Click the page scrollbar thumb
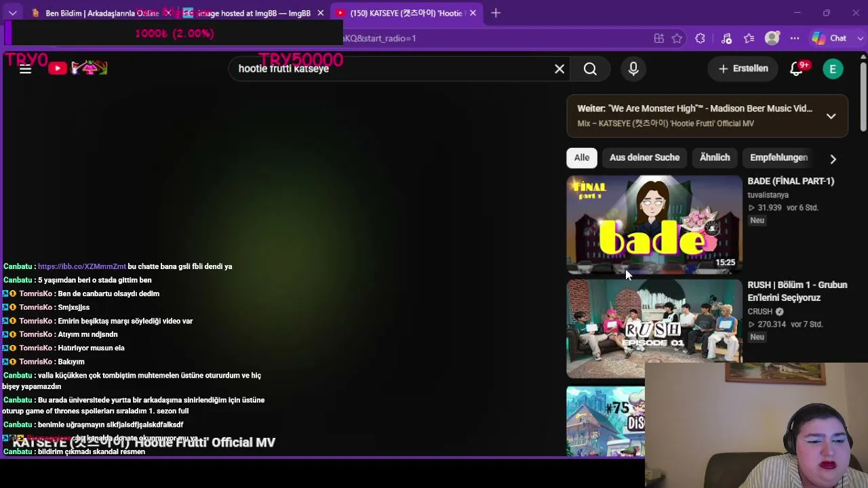Viewport: 868px width, 488px height. coord(863,97)
